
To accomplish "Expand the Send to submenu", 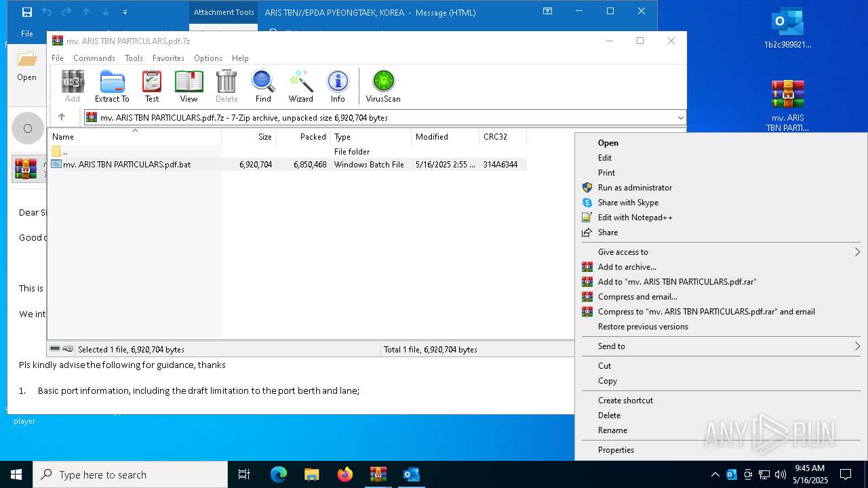I will pos(721,346).
